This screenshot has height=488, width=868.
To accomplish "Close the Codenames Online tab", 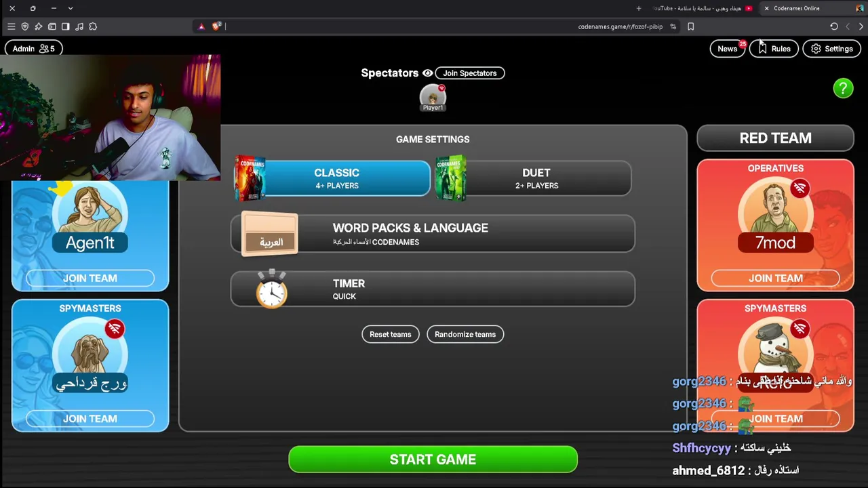I will [766, 8].
